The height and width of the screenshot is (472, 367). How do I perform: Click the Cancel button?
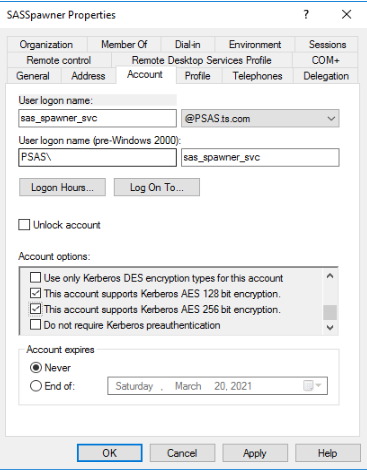182,453
